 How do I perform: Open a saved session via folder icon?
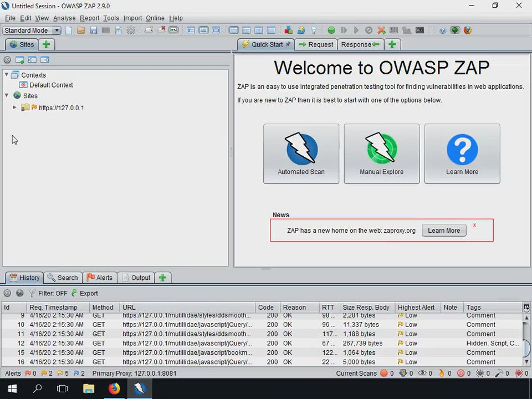coord(81,30)
